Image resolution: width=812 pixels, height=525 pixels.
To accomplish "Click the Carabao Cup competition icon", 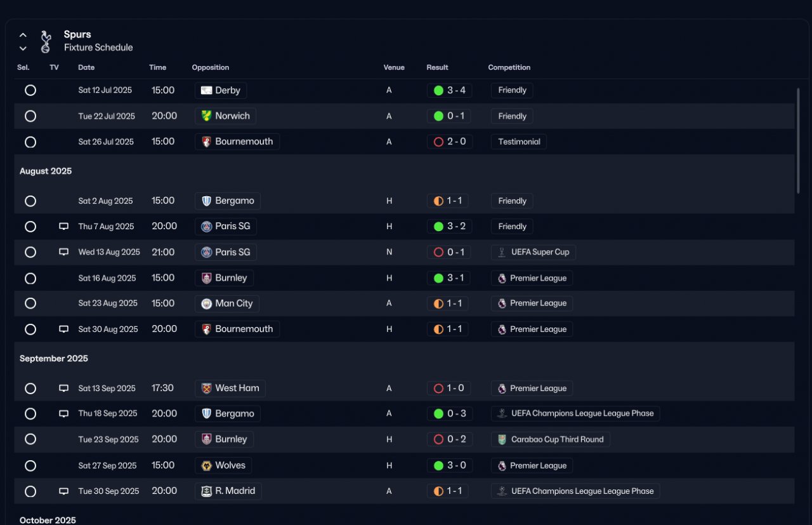I will point(502,439).
